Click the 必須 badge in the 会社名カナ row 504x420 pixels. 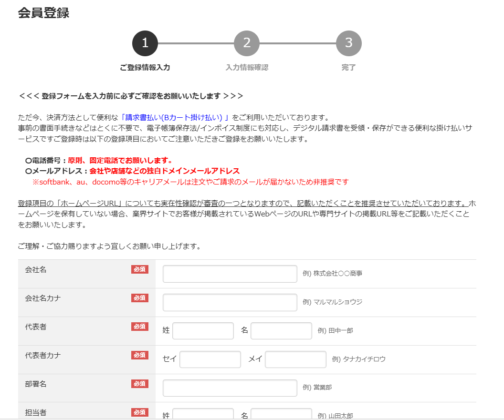pyautogui.click(x=140, y=298)
